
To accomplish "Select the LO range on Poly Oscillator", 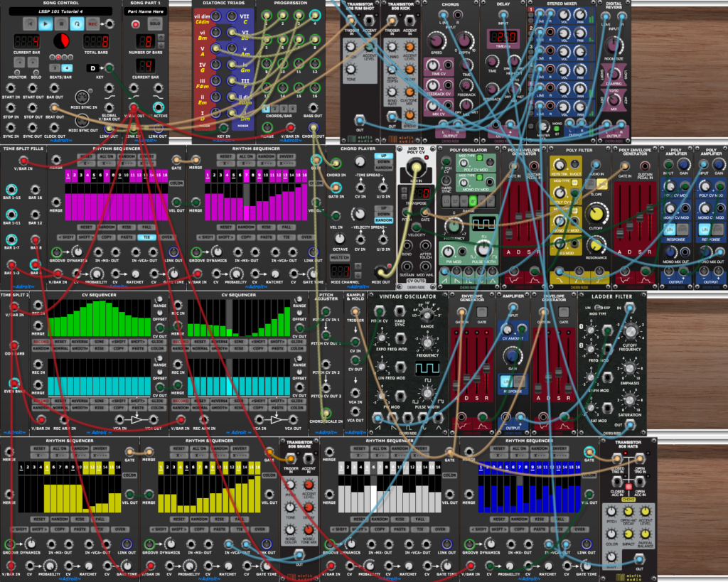I will click(446, 201).
